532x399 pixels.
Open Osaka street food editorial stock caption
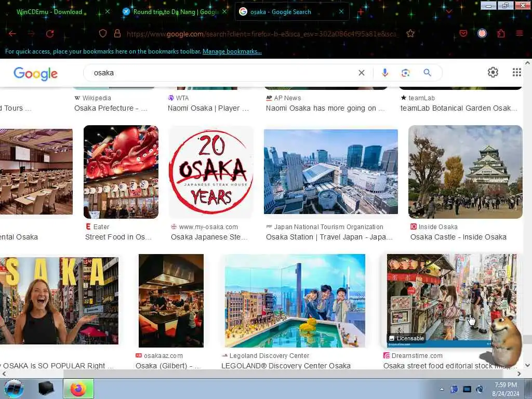click(x=450, y=366)
